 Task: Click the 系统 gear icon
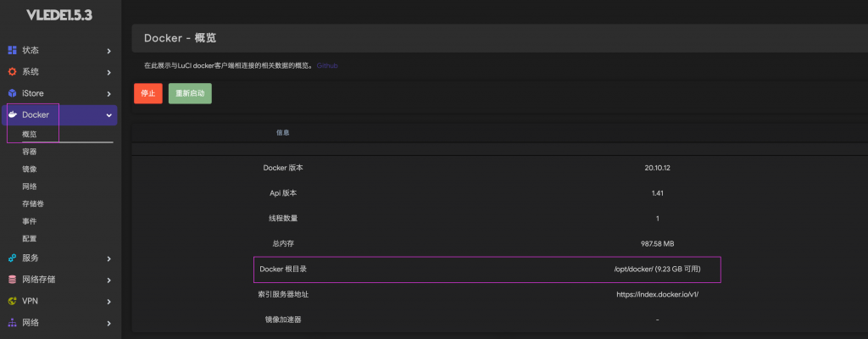[12, 72]
